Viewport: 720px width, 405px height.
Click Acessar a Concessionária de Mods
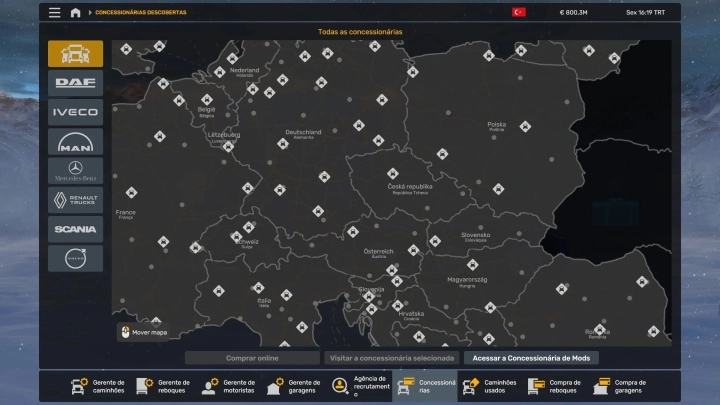point(531,358)
